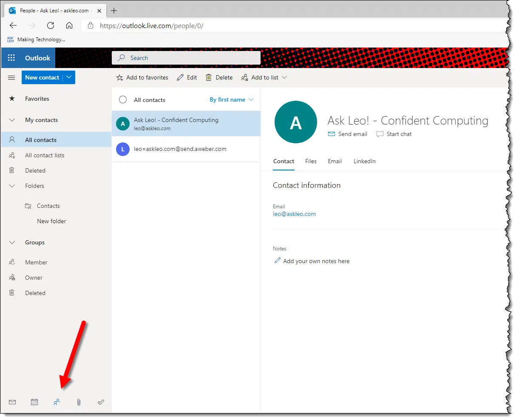
Task: Collapse the Folders section chevron
Action: click(12, 186)
